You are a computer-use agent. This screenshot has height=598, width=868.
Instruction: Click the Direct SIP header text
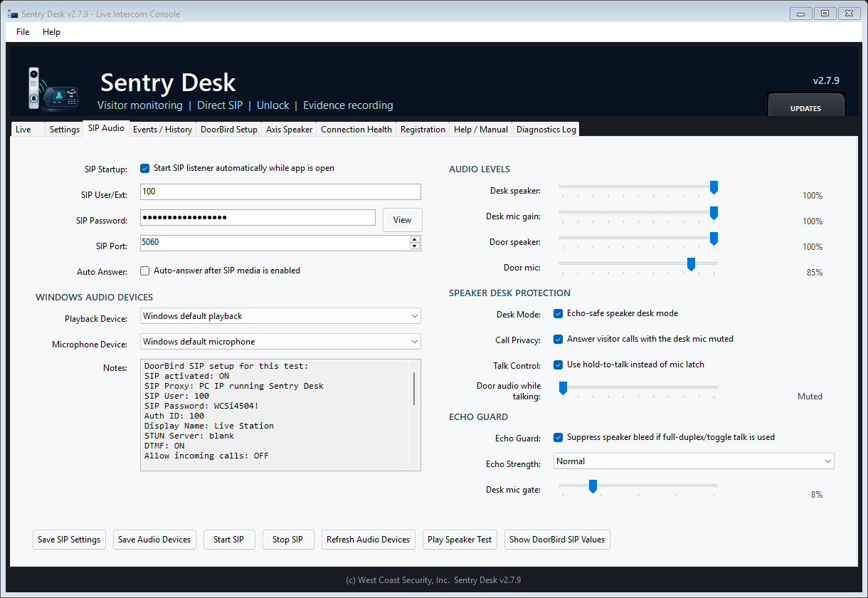219,105
